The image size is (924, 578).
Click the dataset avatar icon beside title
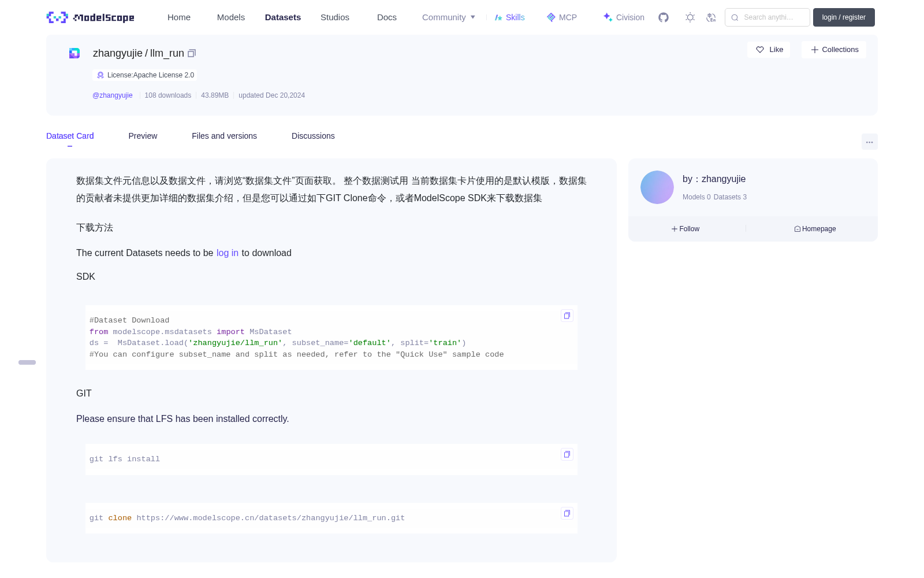click(74, 53)
